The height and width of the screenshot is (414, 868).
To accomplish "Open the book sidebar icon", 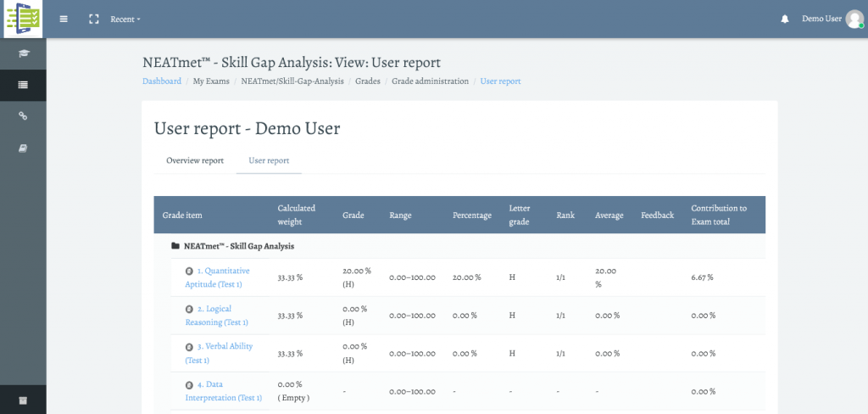I will click(x=23, y=148).
